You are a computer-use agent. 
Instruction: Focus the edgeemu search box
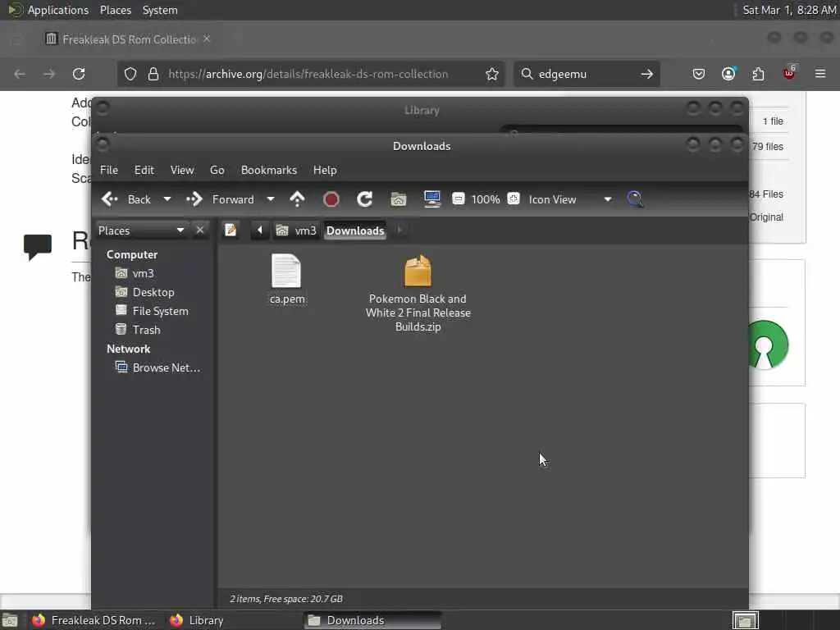coord(587,74)
